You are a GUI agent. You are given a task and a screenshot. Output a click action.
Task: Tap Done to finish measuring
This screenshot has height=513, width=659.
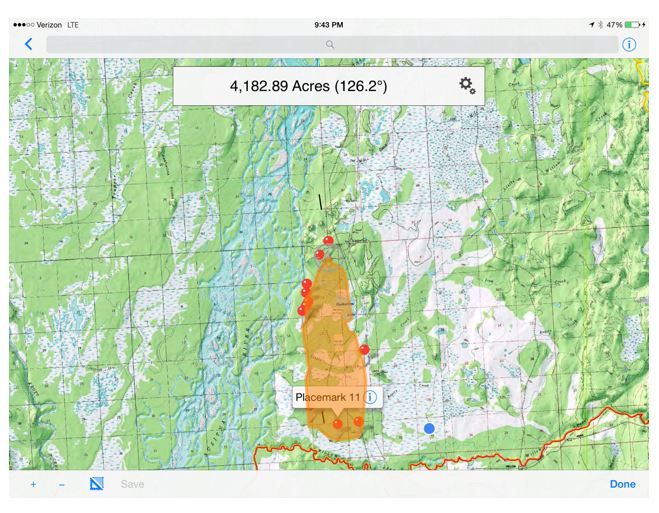click(x=622, y=484)
